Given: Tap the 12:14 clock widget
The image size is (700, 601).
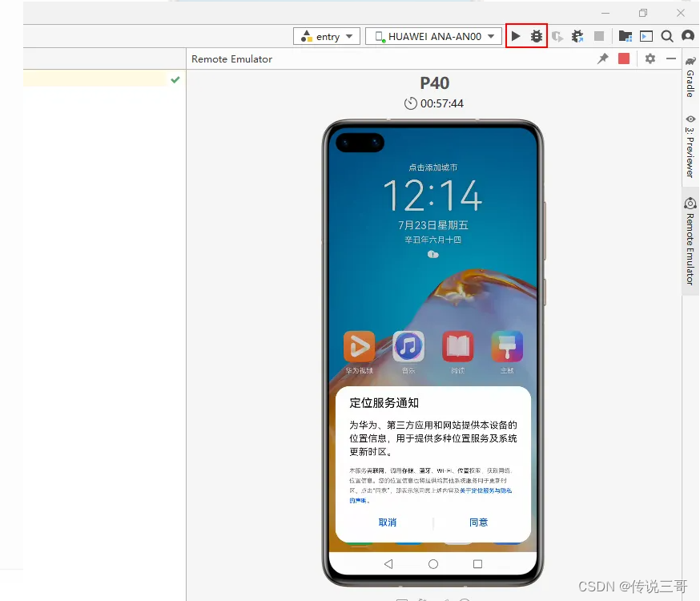Looking at the screenshot, I should [433, 196].
